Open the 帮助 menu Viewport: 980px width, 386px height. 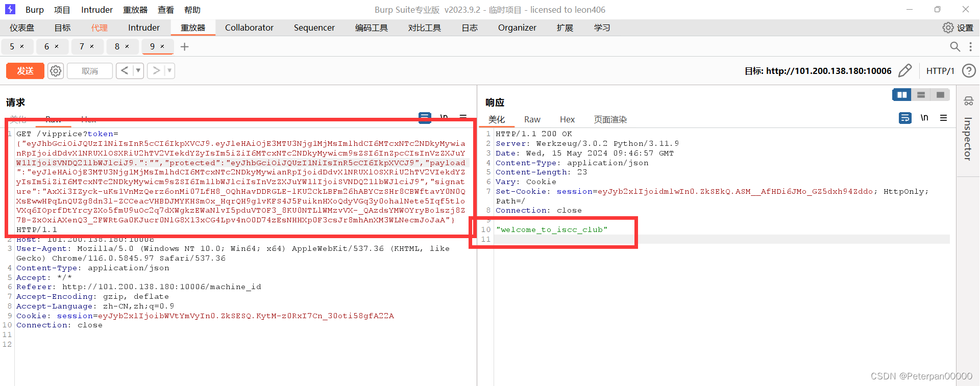[192, 10]
